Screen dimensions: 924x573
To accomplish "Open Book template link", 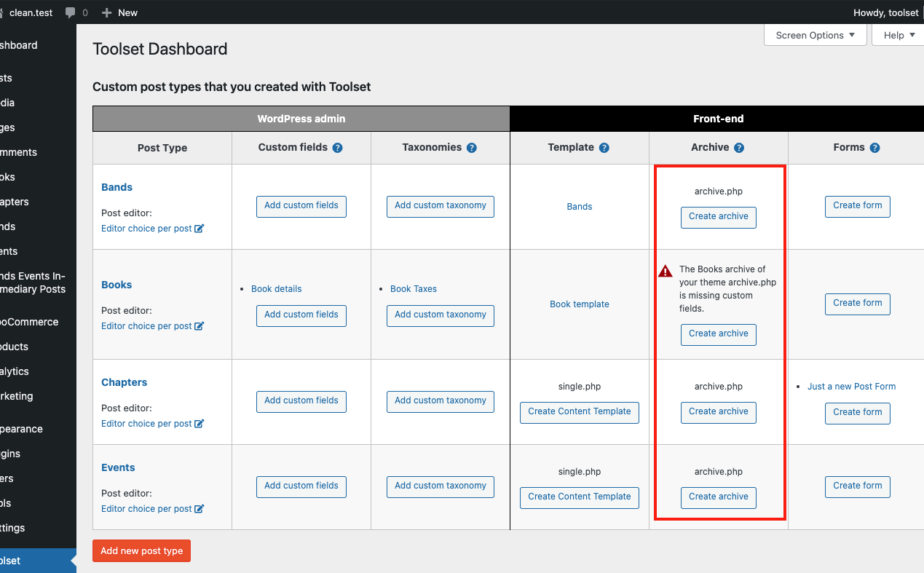I will pyautogui.click(x=580, y=304).
